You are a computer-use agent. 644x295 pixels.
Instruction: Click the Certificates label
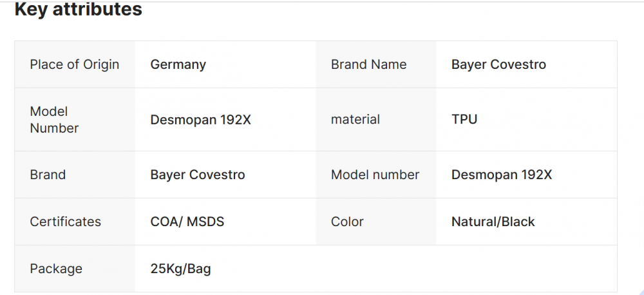click(x=65, y=222)
